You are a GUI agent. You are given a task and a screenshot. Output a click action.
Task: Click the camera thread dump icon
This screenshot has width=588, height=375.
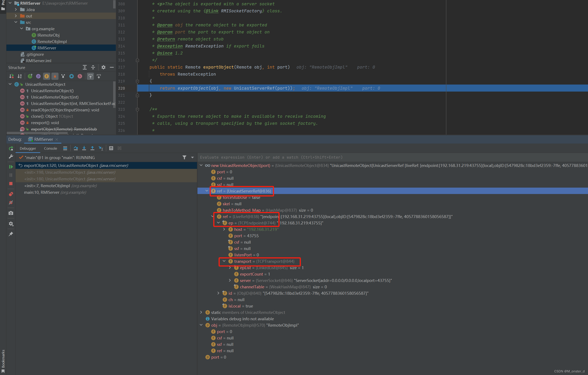[x=11, y=213]
